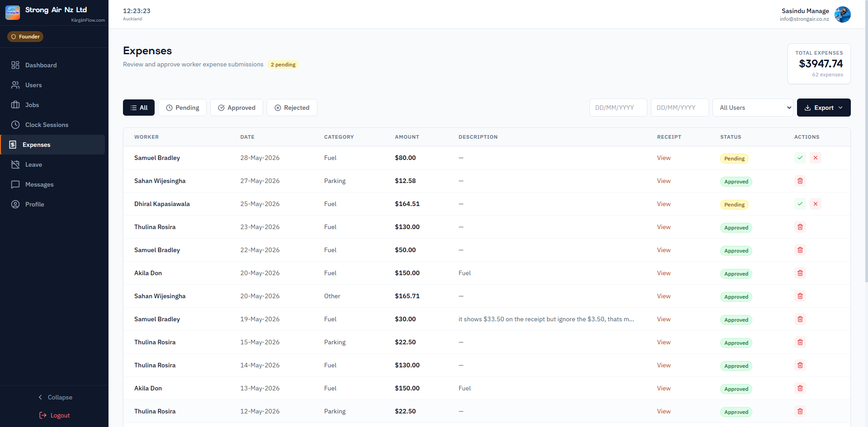Screen dimensions: 868x427
Task: Select Expenses receipt icon in sidebar
Action: (13, 145)
